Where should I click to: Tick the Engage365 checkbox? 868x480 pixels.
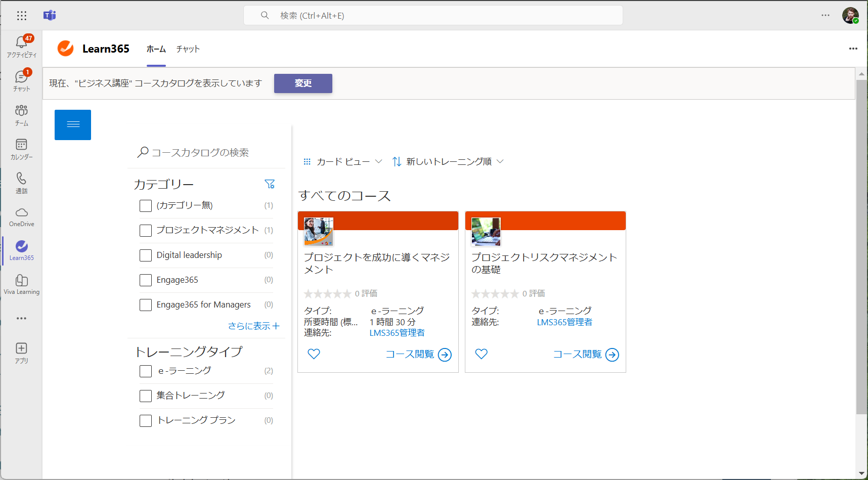click(x=146, y=280)
